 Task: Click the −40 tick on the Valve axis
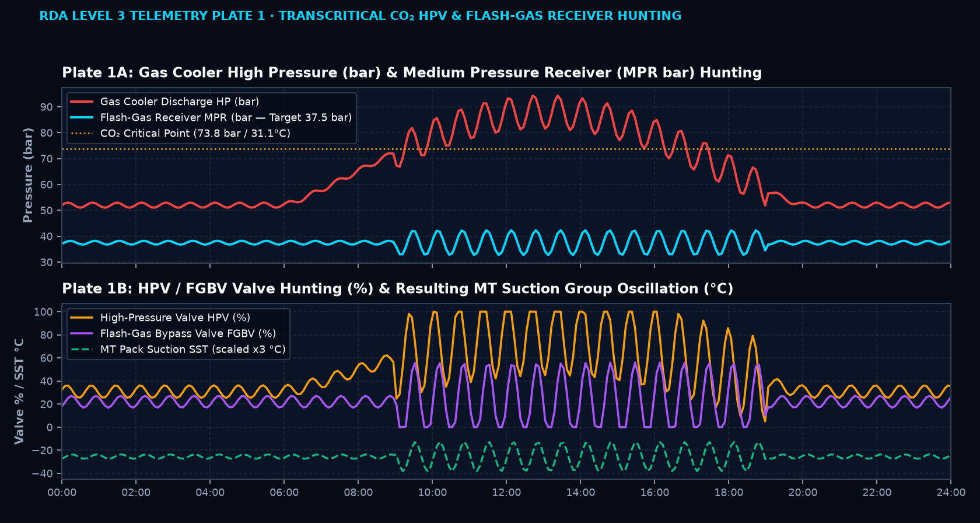43,473
